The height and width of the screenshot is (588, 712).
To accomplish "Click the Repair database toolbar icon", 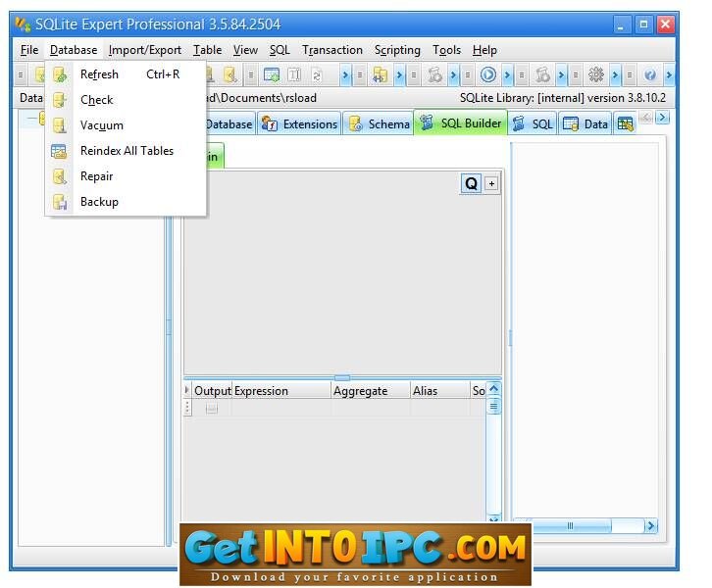I will pos(230,74).
